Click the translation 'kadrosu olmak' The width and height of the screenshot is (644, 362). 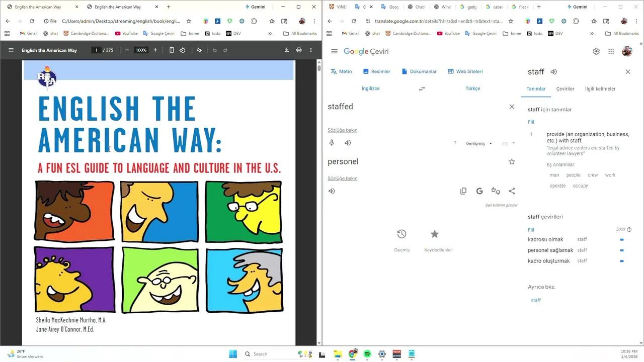(x=545, y=240)
